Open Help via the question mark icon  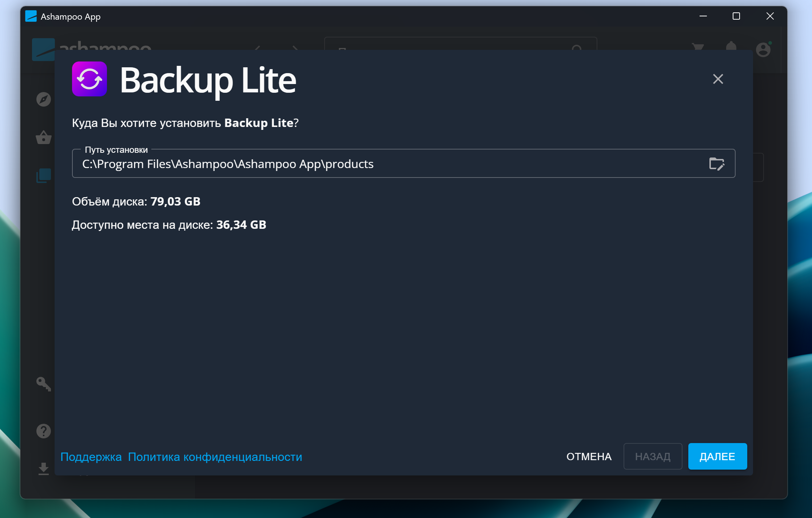pyautogui.click(x=43, y=431)
